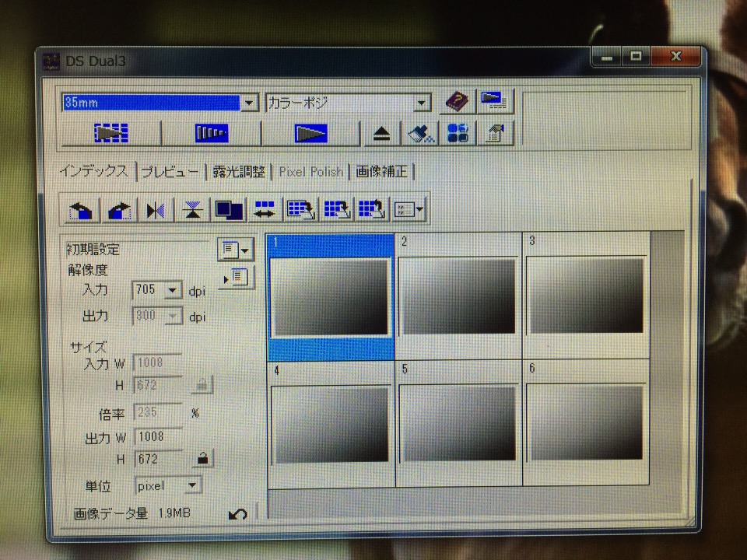Click the reset arrow beside image data size

238,514
